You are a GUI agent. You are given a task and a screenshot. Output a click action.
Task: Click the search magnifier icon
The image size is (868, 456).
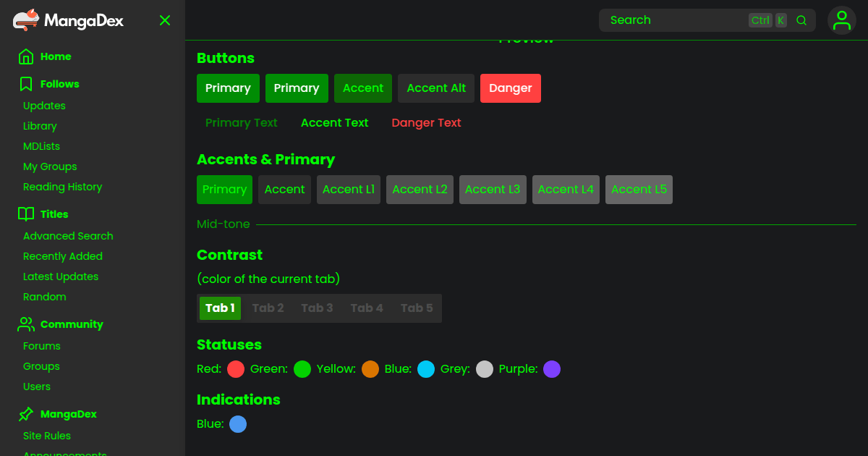[x=801, y=20]
